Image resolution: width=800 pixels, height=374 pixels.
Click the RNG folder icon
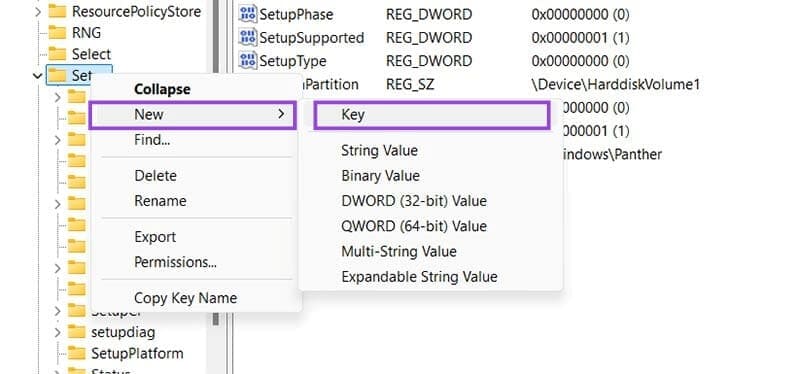click(x=57, y=33)
